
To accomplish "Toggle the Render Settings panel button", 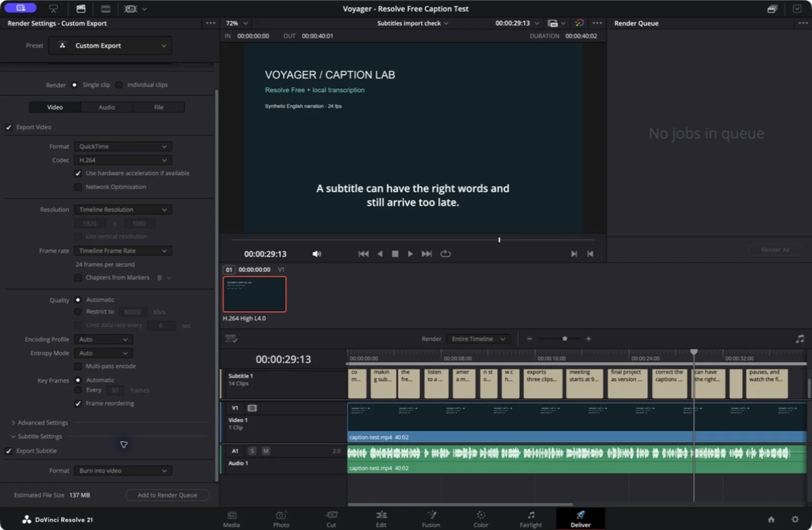I will (x=20, y=8).
